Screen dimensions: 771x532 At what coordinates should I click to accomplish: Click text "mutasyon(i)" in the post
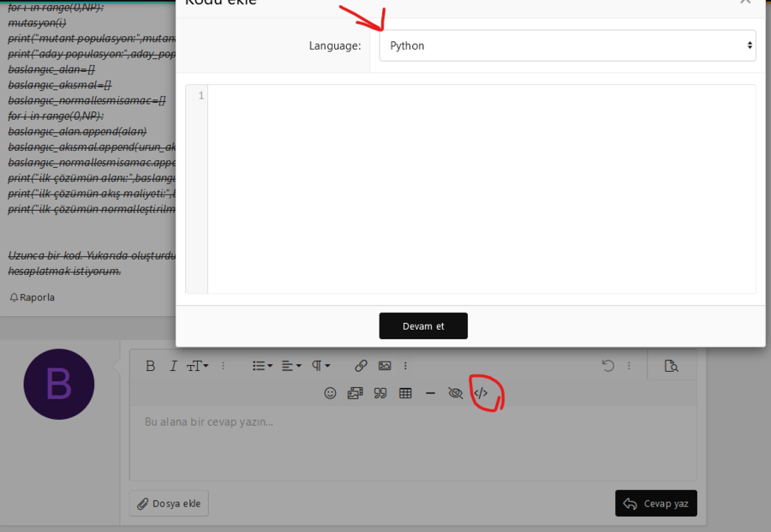click(37, 23)
